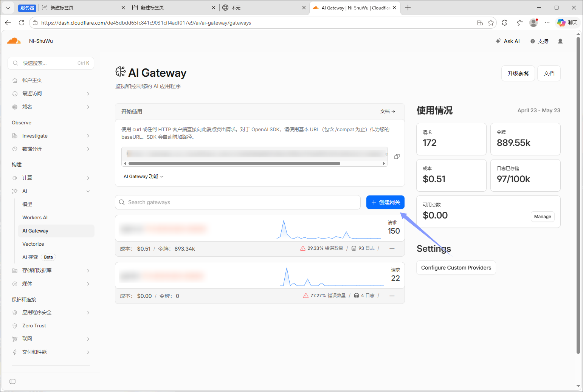583x392 pixels.
Task: Expand the 数据分析 analytics arrow
Action: pos(88,149)
